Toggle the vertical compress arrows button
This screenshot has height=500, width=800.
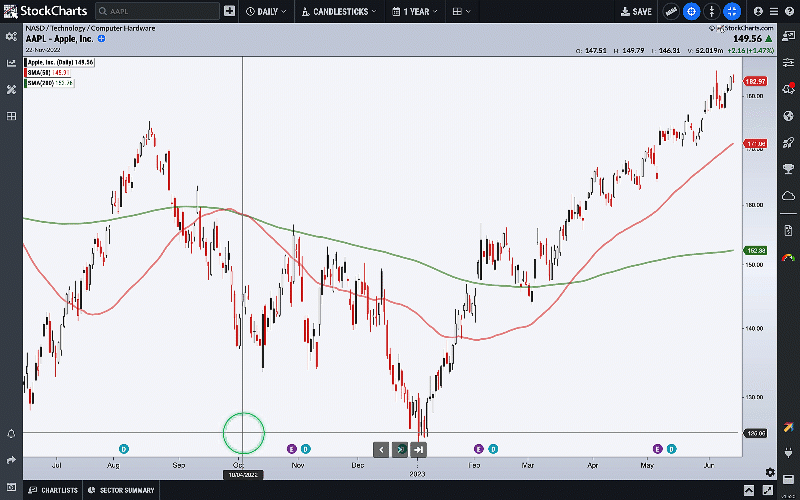(x=712, y=11)
